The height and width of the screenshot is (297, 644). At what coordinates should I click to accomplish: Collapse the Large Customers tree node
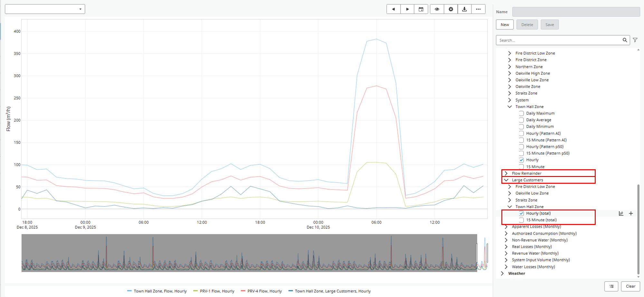coord(506,180)
